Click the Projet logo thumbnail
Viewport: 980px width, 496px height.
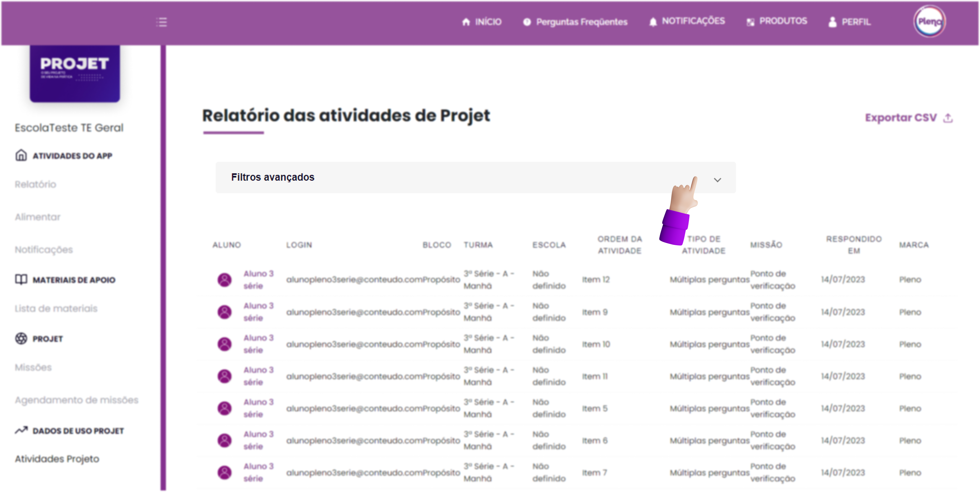(75, 73)
